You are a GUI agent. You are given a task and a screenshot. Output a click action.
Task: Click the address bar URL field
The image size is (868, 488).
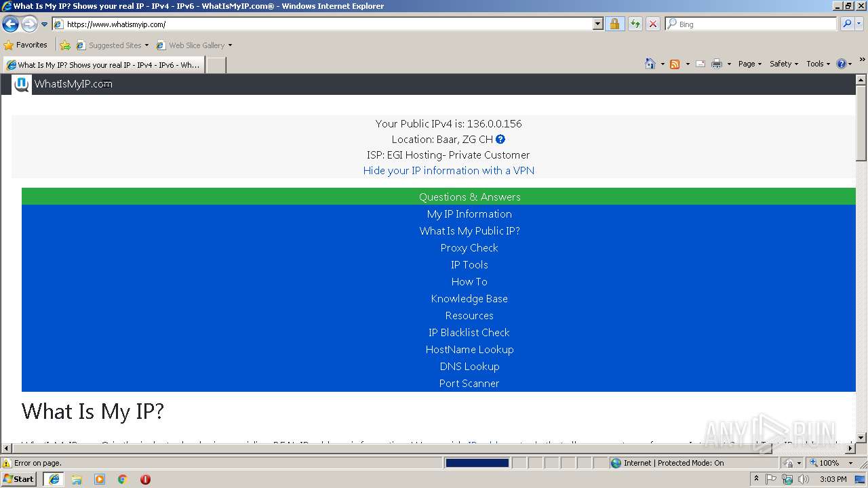point(323,24)
